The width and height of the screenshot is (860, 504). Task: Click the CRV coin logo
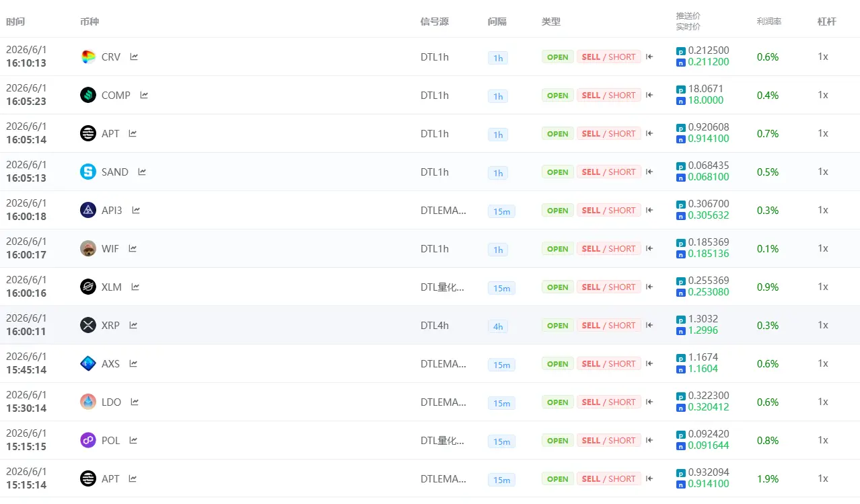point(88,57)
